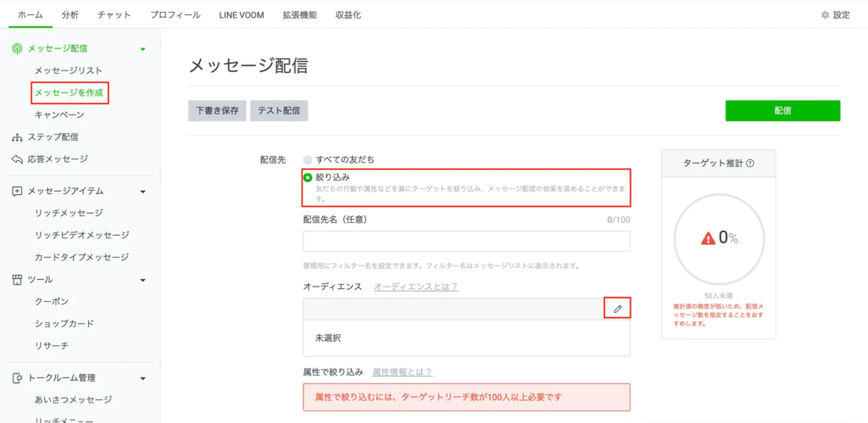
Task: Click the message broadcast icon in sidebar
Action: pos(17,48)
